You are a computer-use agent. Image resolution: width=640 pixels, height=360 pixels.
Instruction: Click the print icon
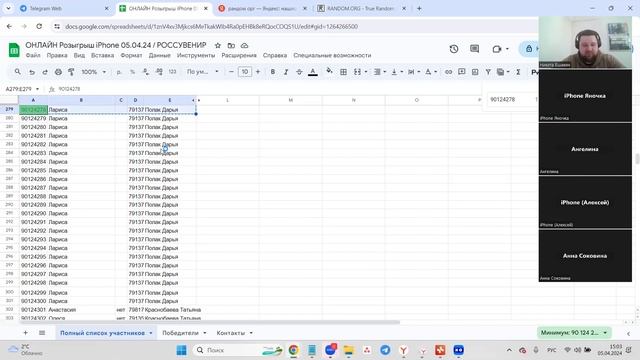pos(58,72)
